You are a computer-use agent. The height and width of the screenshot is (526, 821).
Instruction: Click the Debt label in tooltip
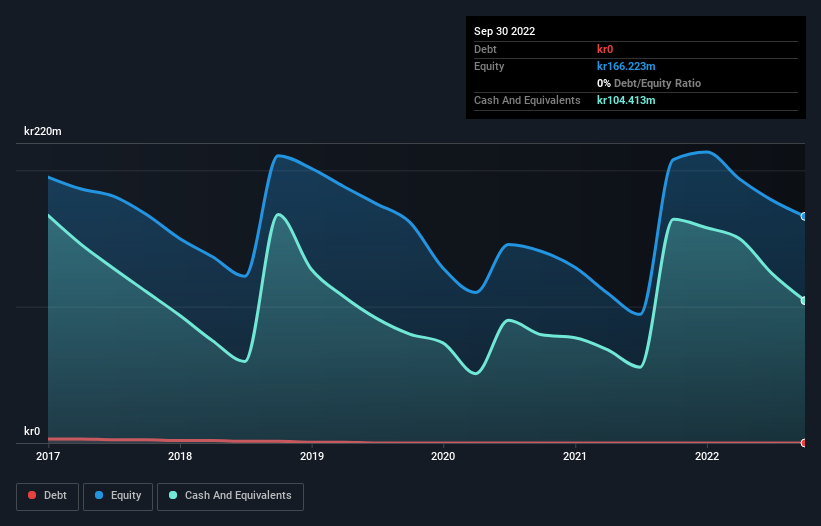[x=485, y=49]
